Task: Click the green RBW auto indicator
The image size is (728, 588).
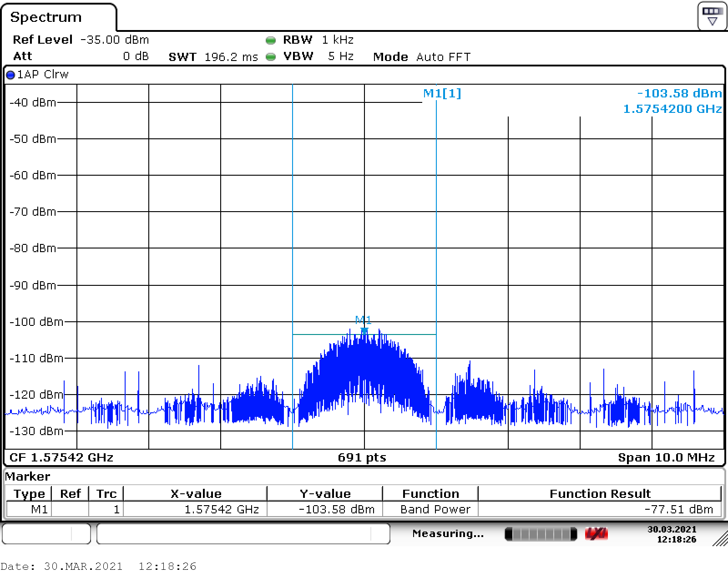Action: tap(271, 41)
